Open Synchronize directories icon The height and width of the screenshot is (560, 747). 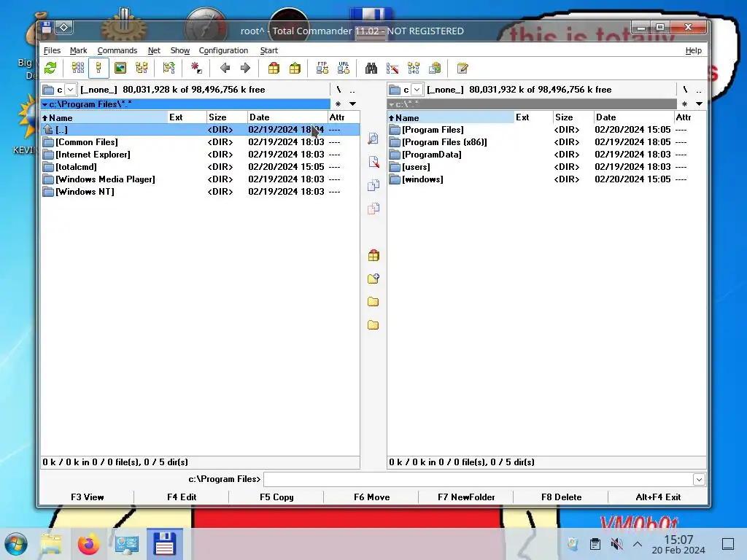pyautogui.click(x=414, y=68)
